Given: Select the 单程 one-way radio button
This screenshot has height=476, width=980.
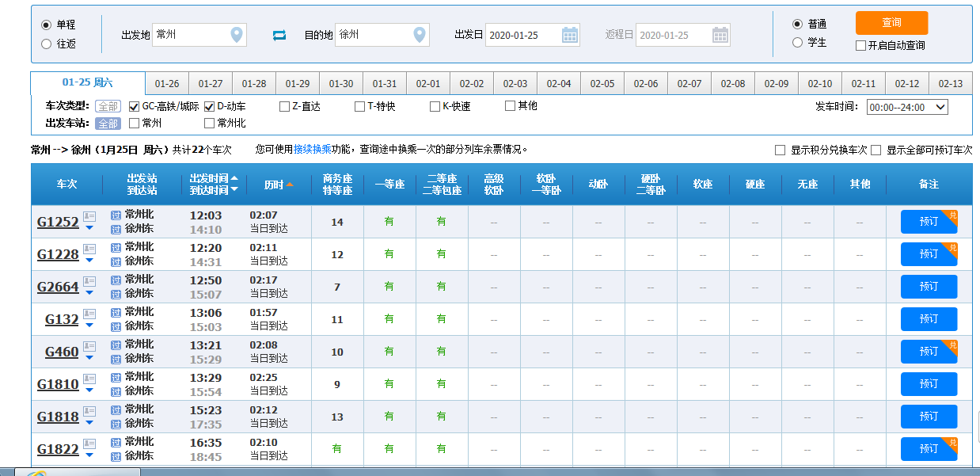Looking at the screenshot, I should coord(46,25).
